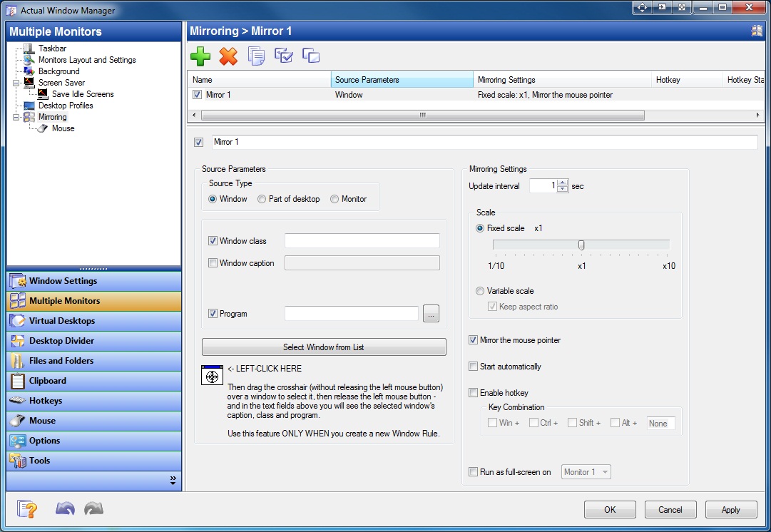This screenshot has height=532, width=771.
Task: Click the Save Idle Screens icon
Action: tap(43, 94)
